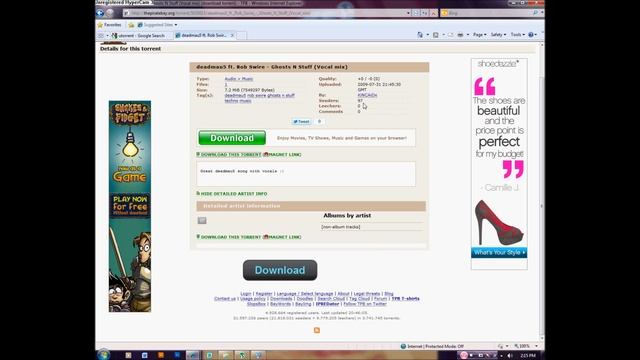The width and height of the screenshot is (640, 360).
Task: Click the broken image placeholder under artist information
Action: coord(202,220)
